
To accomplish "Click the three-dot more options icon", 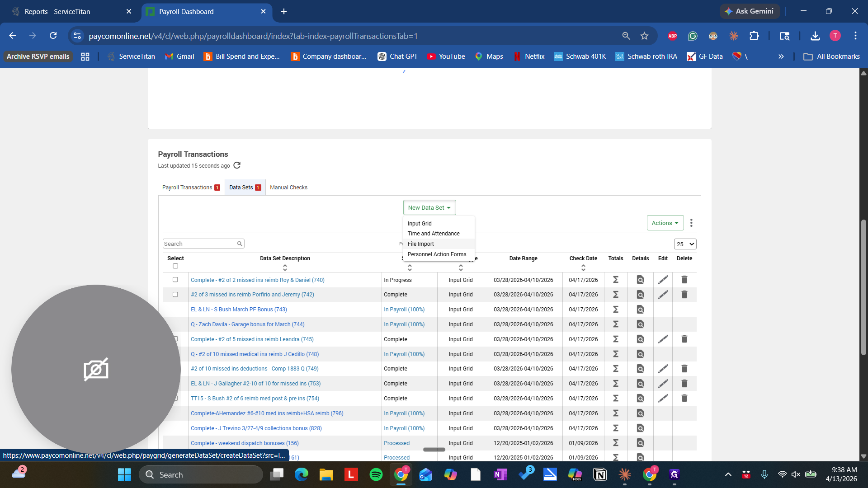I will [691, 223].
